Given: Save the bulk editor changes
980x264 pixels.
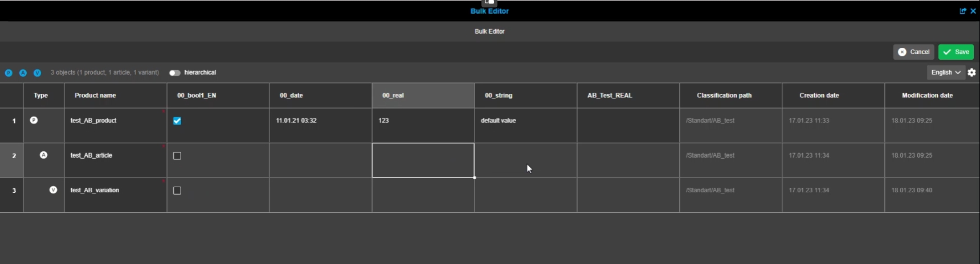Looking at the screenshot, I should point(956,52).
